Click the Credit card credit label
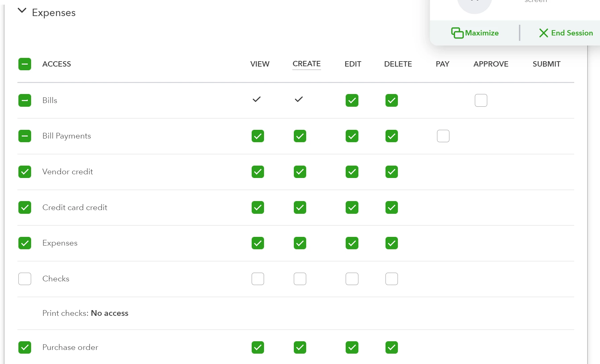This screenshot has height=364, width=600. pos(75,207)
